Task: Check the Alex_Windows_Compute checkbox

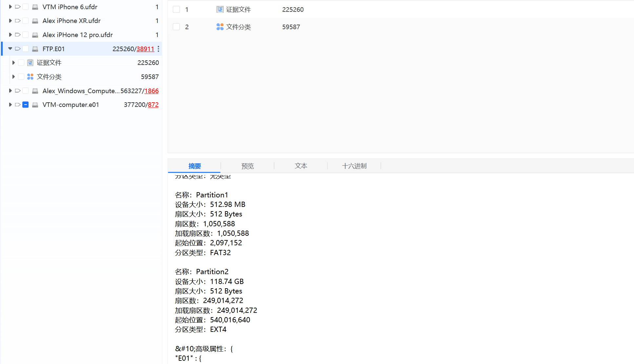Action: (x=25, y=91)
